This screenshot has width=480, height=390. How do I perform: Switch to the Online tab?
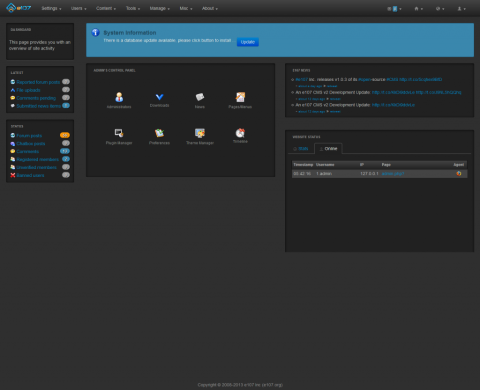pos(328,149)
